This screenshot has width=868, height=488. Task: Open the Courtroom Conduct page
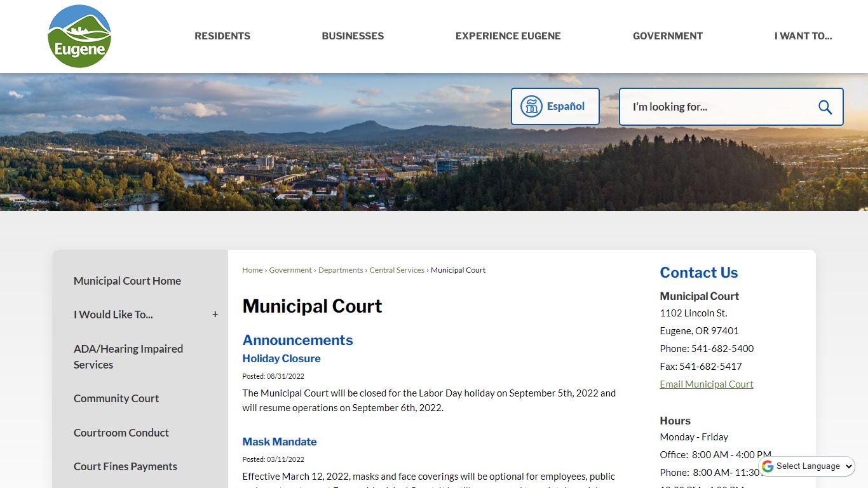pyautogui.click(x=121, y=433)
